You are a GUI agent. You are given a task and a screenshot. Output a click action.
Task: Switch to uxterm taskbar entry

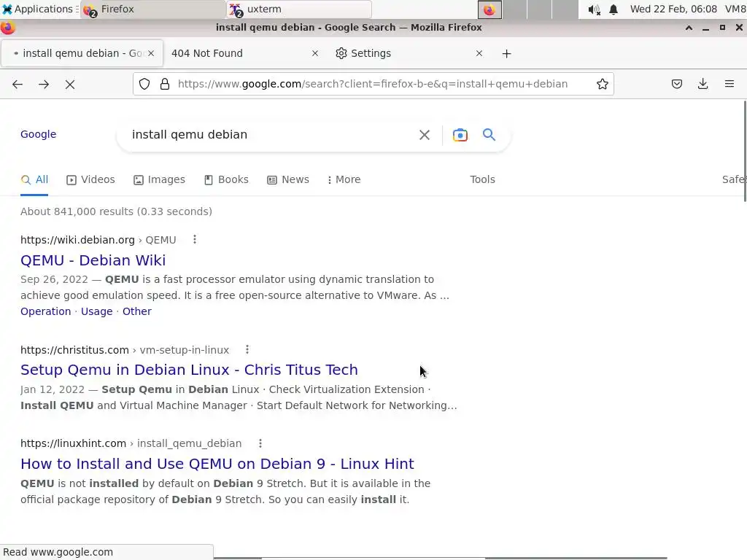click(299, 9)
